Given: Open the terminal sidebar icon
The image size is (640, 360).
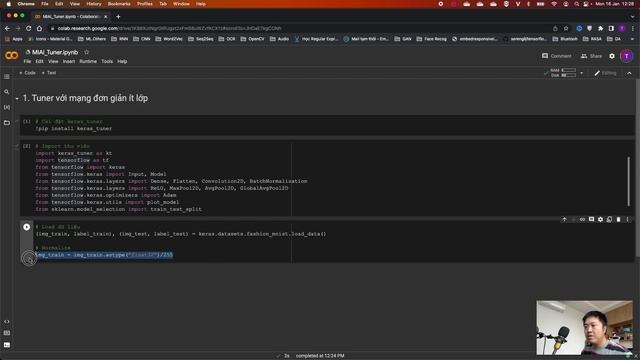Looking at the screenshot, I should [7, 345].
